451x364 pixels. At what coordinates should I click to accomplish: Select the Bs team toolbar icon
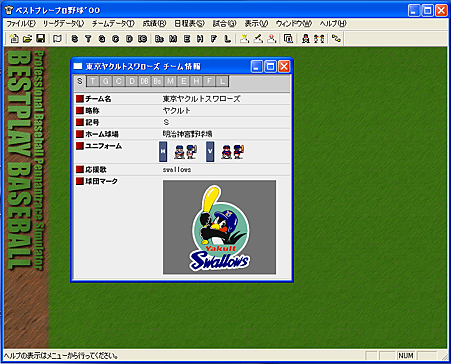(x=159, y=39)
